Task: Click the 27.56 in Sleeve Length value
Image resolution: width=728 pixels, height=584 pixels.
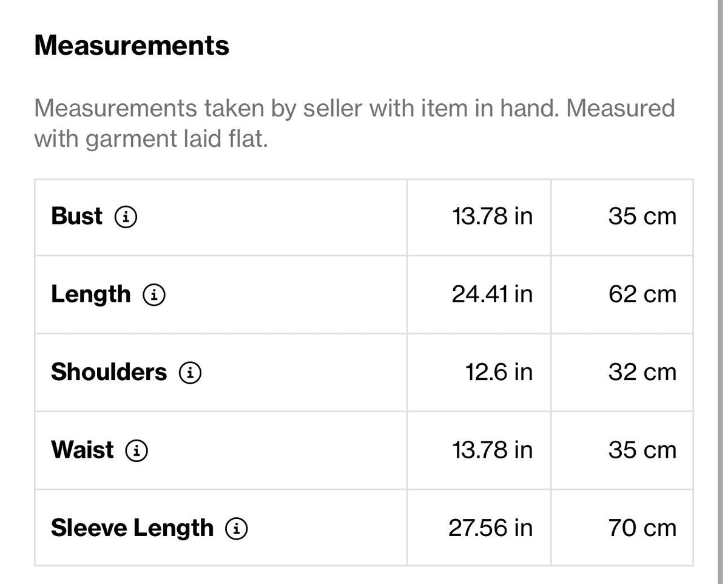Action: (x=491, y=528)
